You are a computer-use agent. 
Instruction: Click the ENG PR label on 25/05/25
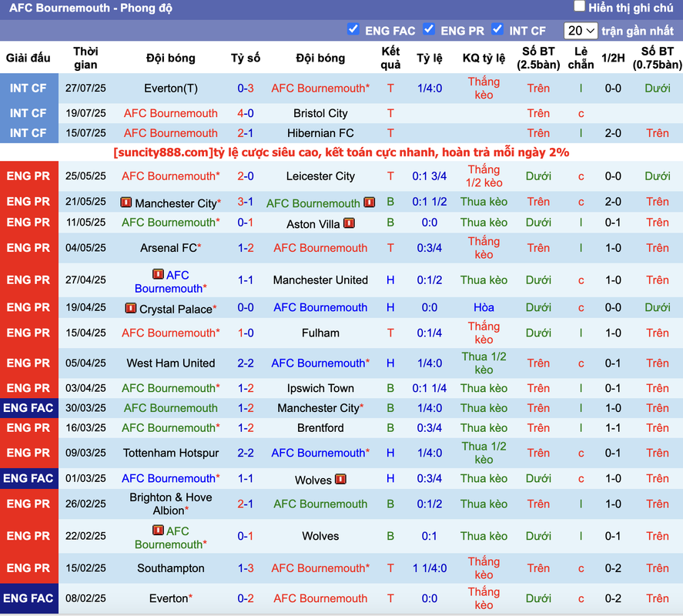28,176
